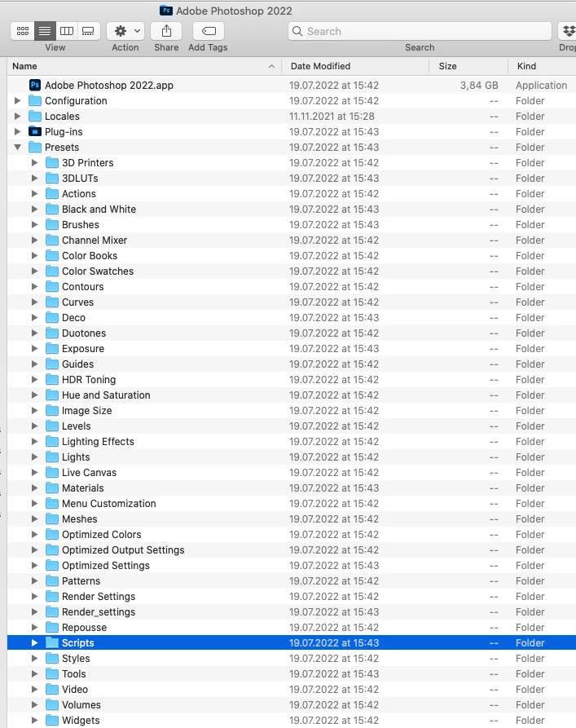Select the Exposure folder icon
The height and width of the screenshot is (728, 576).
pos(52,349)
